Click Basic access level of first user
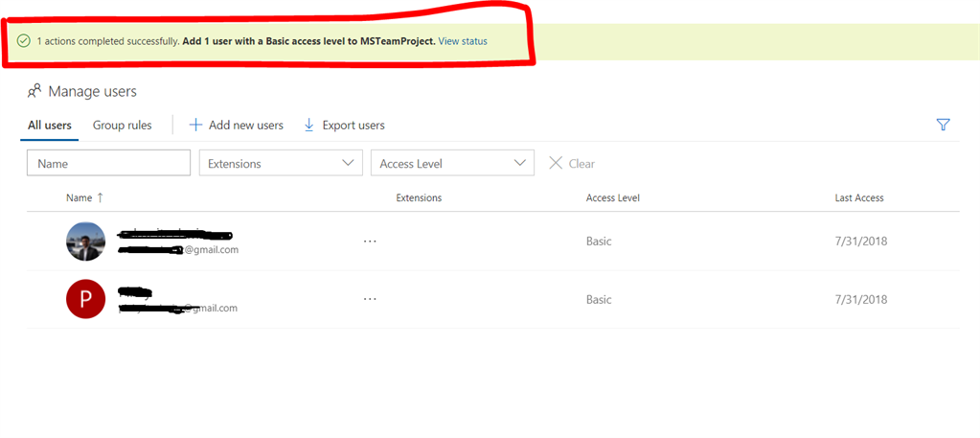The image size is (980, 438). pos(599,241)
